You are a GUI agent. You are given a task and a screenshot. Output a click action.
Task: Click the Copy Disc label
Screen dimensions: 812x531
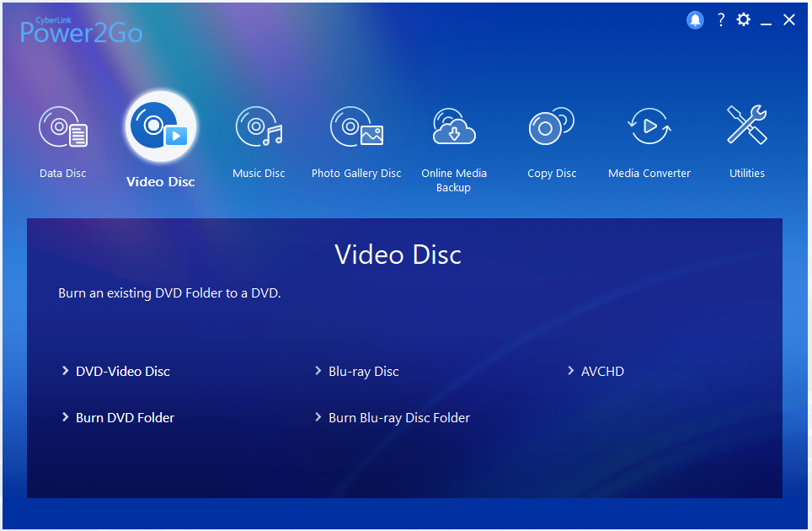point(552,174)
